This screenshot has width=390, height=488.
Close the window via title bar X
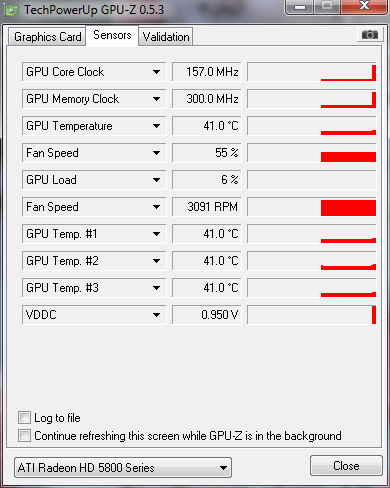364,6
